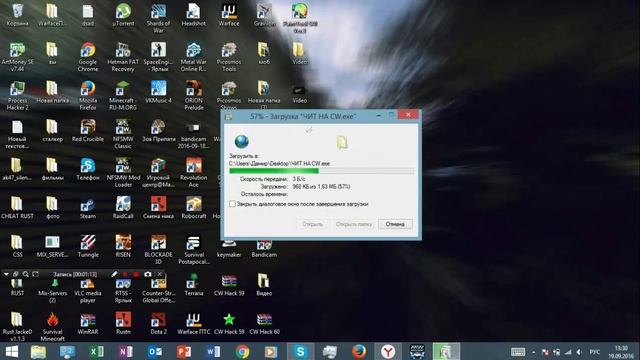Open the Mozilla Firefox desktop shortcut
Screen dimensions: 640x360
tap(88, 96)
